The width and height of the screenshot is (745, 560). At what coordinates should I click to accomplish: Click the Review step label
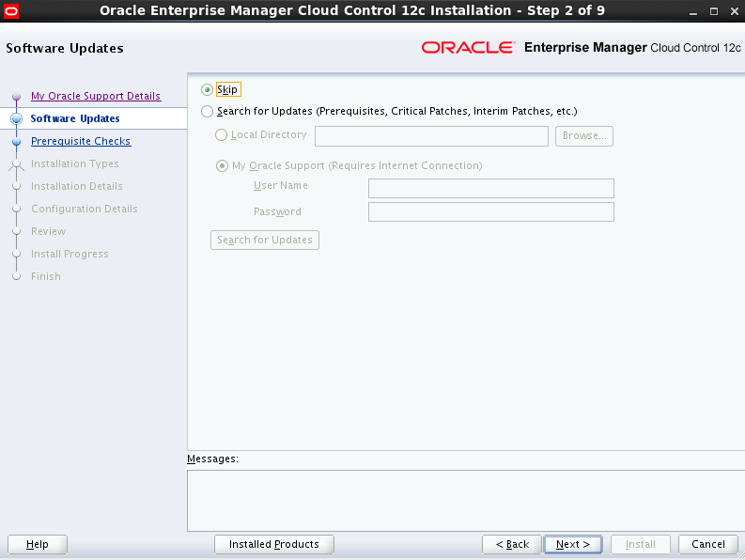48,231
